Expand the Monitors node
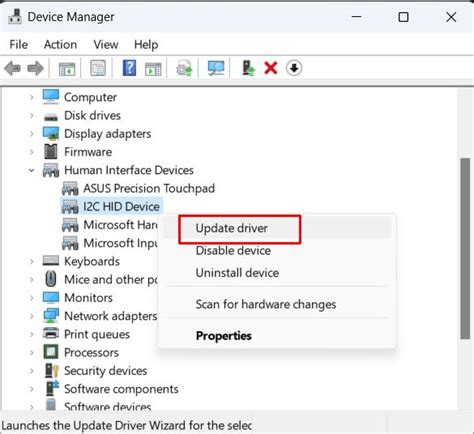The height and width of the screenshot is (434, 474). click(32, 298)
